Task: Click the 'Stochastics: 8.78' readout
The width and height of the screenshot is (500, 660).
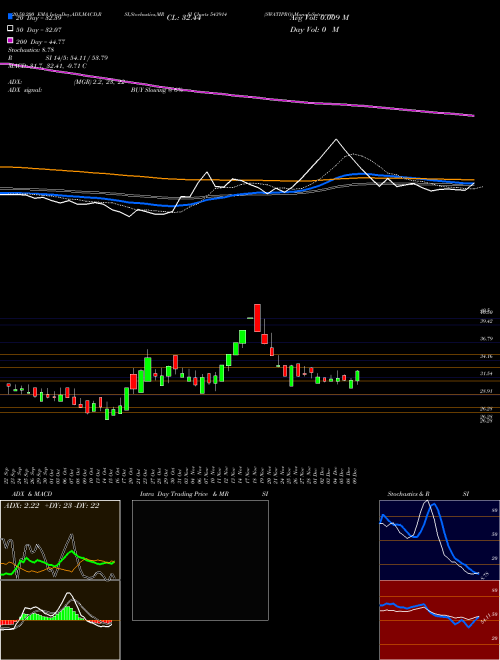Action: pos(31,50)
